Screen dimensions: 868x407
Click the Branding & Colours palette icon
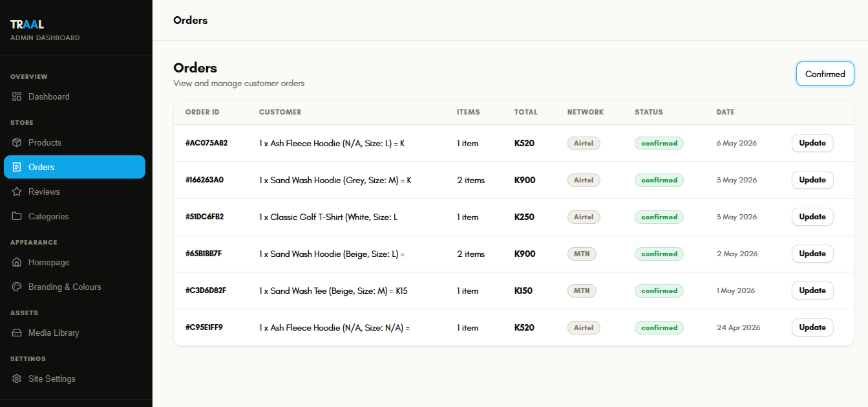pos(17,287)
